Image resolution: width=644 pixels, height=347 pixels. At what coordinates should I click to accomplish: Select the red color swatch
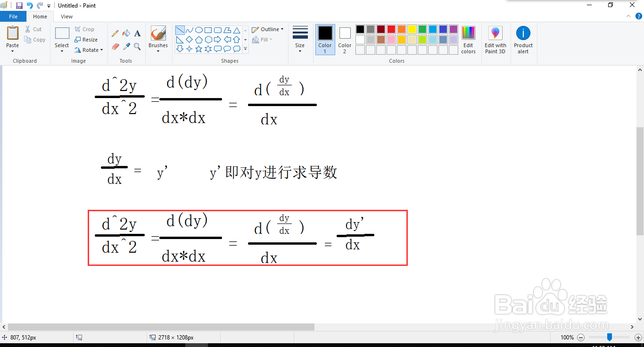tap(391, 29)
